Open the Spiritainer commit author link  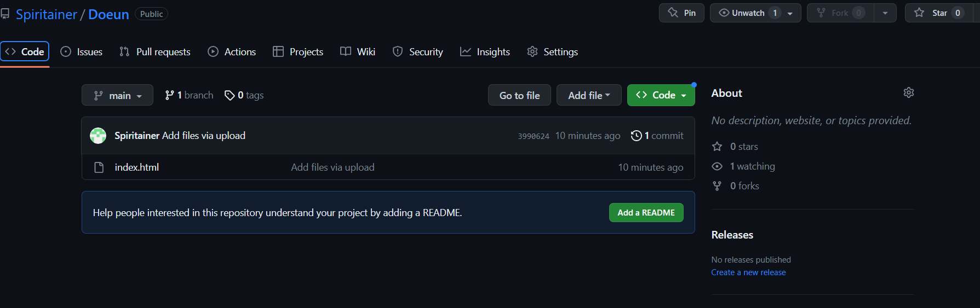[x=137, y=136]
